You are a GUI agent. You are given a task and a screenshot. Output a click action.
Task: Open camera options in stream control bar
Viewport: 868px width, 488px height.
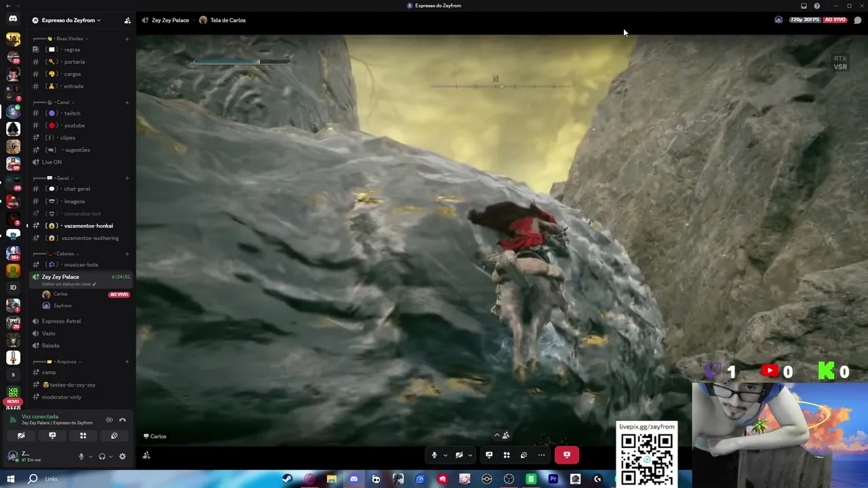coord(470,455)
